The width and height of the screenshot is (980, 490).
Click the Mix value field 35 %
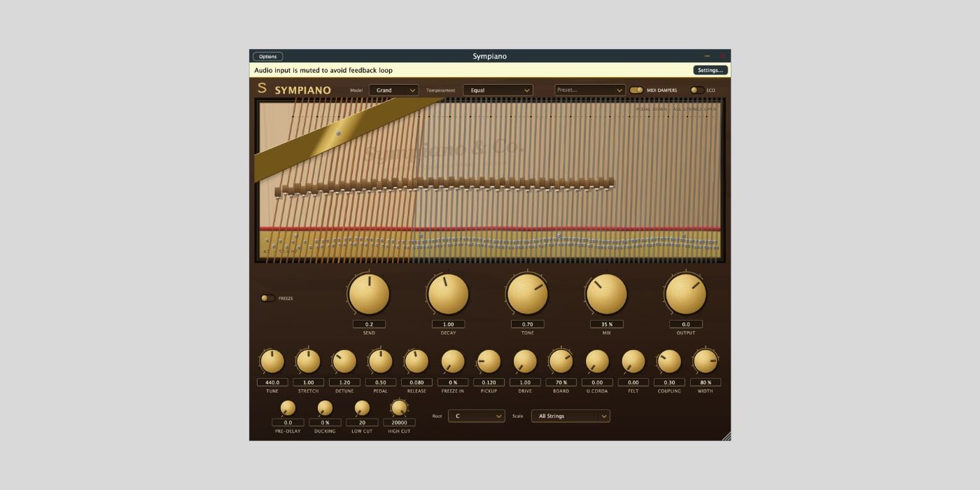(606, 324)
